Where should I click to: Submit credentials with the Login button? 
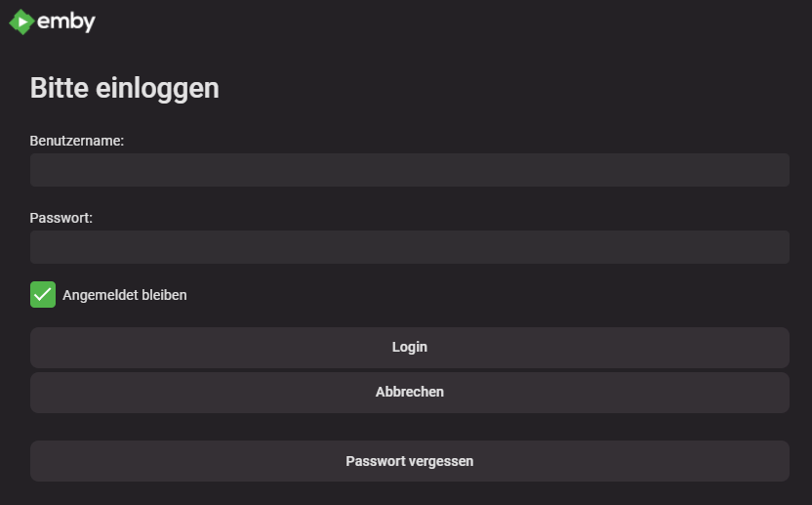coord(410,348)
